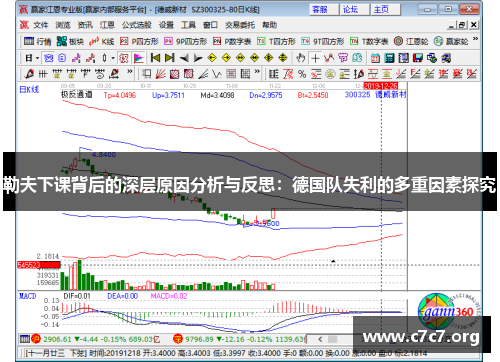
Task: Open the calculator icon
Action: [389, 58]
